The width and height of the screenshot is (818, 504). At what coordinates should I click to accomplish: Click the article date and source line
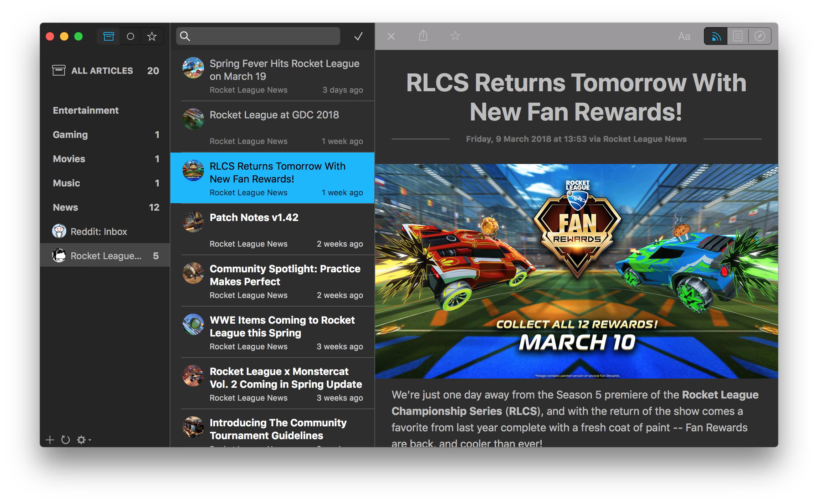click(576, 139)
